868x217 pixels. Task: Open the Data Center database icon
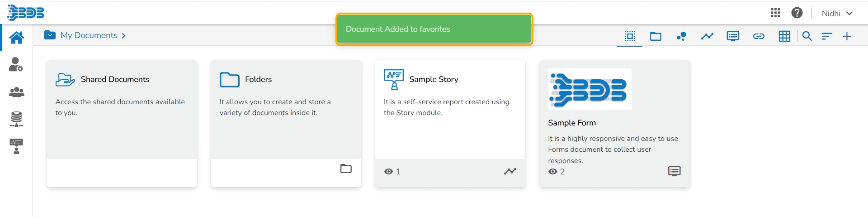[x=16, y=119]
